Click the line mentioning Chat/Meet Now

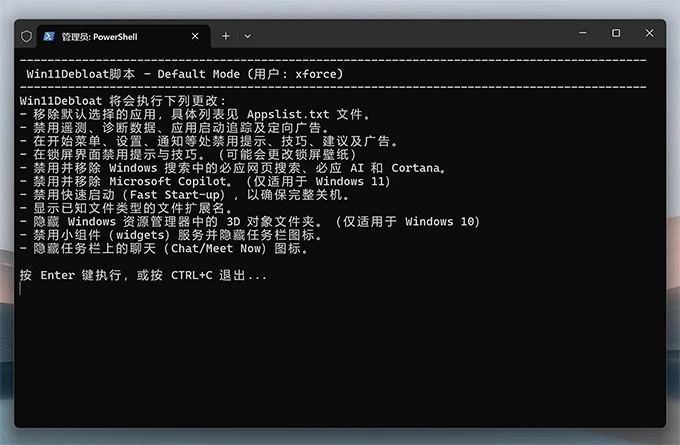pyautogui.click(x=164, y=249)
